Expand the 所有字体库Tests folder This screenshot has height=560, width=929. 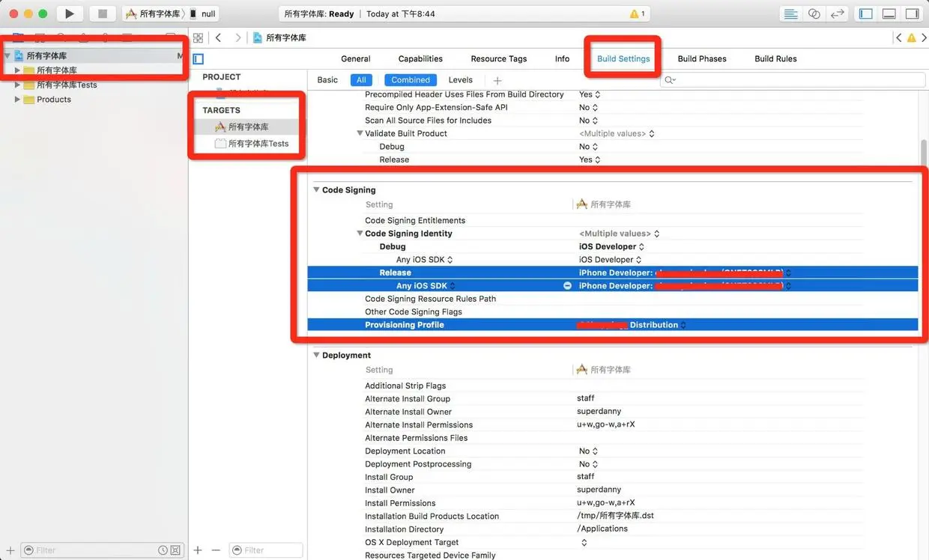pyautogui.click(x=17, y=85)
